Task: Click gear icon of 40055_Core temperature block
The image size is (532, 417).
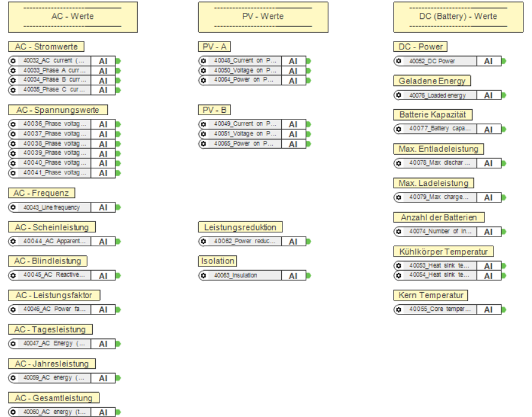Action: click(398, 309)
